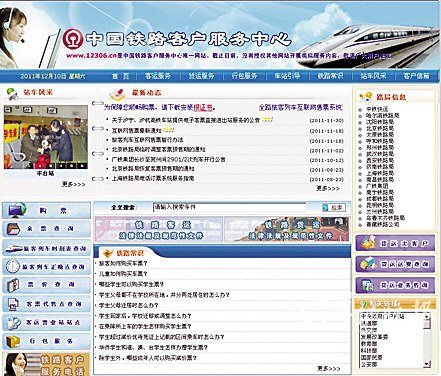Open 车站引导 navigation menu

pyautogui.click(x=287, y=76)
